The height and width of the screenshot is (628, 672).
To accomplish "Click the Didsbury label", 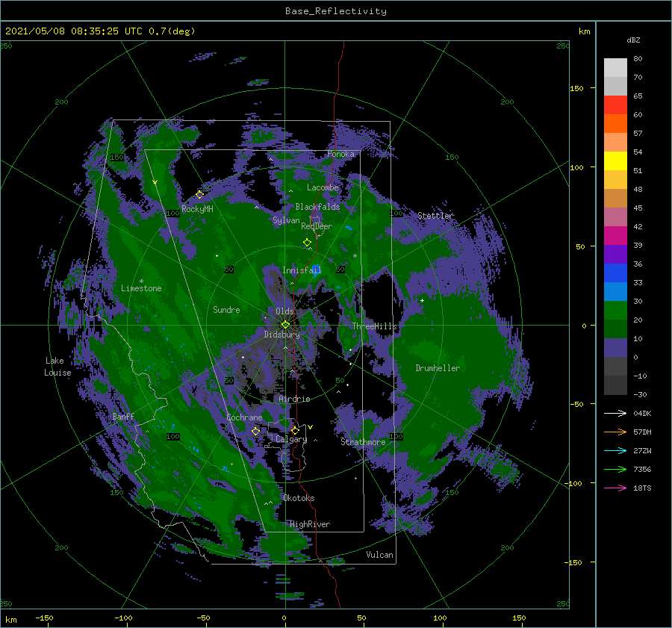I will (x=282, y=335).
